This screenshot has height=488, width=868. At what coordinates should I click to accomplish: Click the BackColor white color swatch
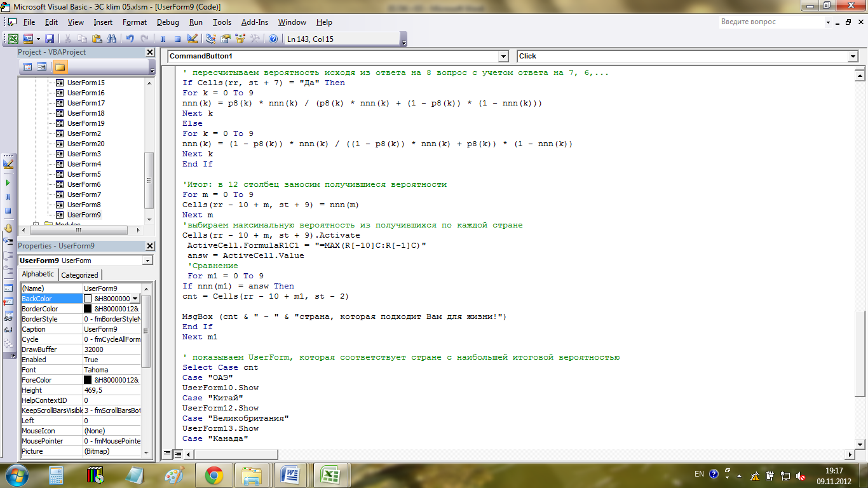[88, 299]
